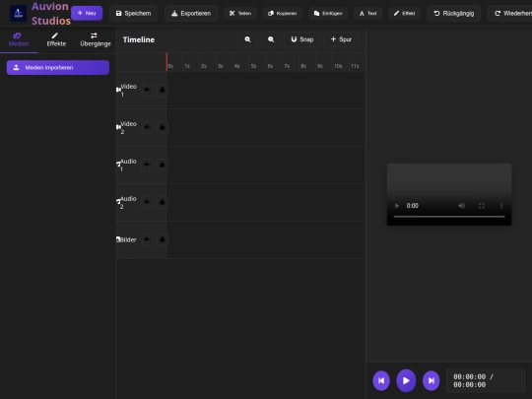This screenshot has height=399, width=532.
Task: Skip to previous with purple button
Action: (x=381, y=380)
